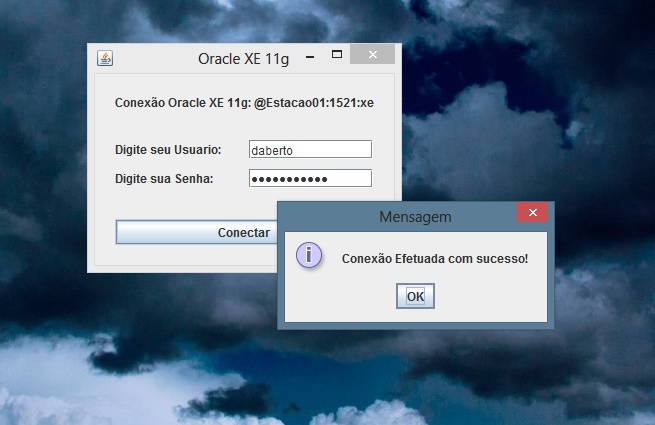Close the Oracle XE 11g window
Image resolution: width=655 pixels, height=425 pixels.
pyautogui.click(x=372, y=54)
